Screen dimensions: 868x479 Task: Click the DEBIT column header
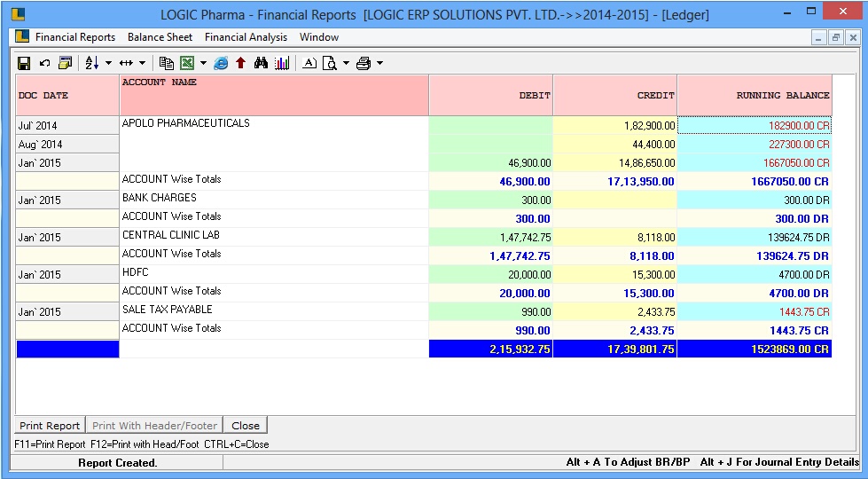(490, 95)
